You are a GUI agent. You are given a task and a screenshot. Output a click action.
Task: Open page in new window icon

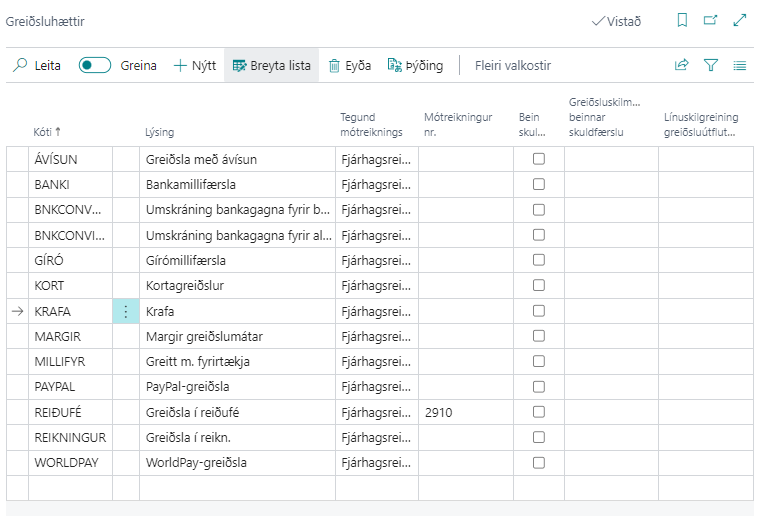[x=711, y=20]
